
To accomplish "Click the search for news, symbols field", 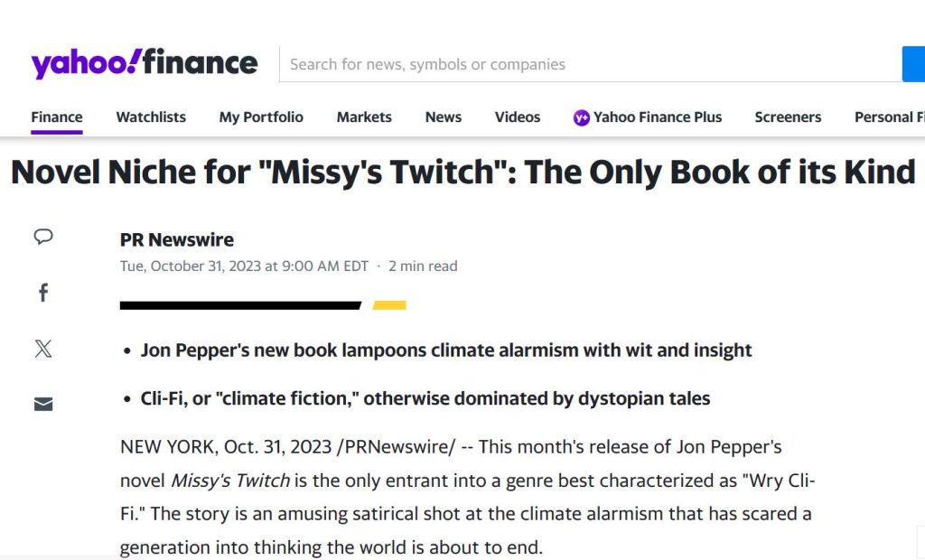I will click(x=587, y=64).
